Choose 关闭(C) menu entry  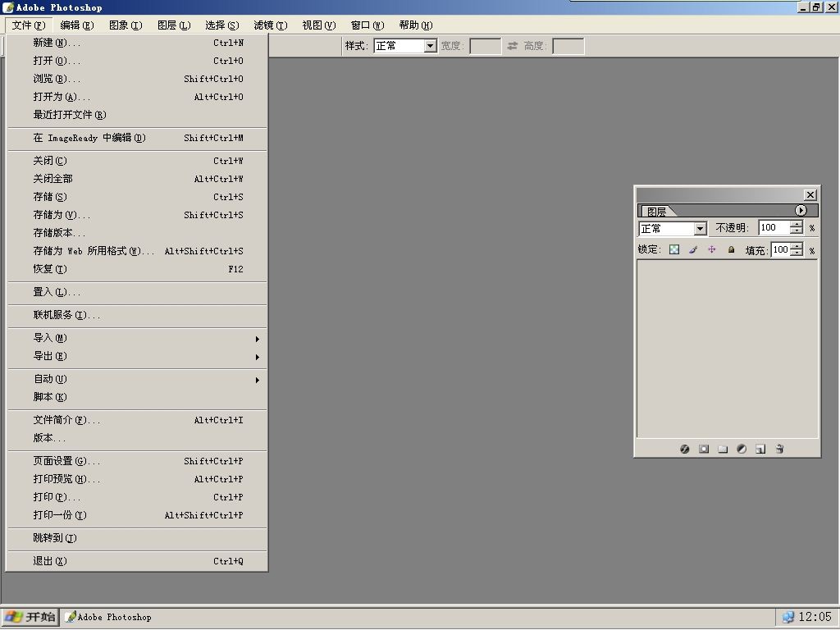(x=137, y=161)
